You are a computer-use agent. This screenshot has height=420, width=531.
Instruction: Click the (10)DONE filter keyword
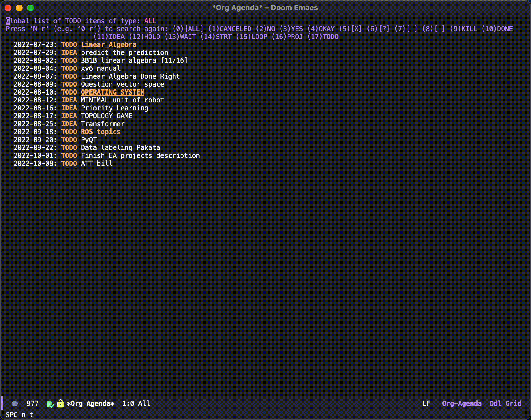(x=497, y=29)
